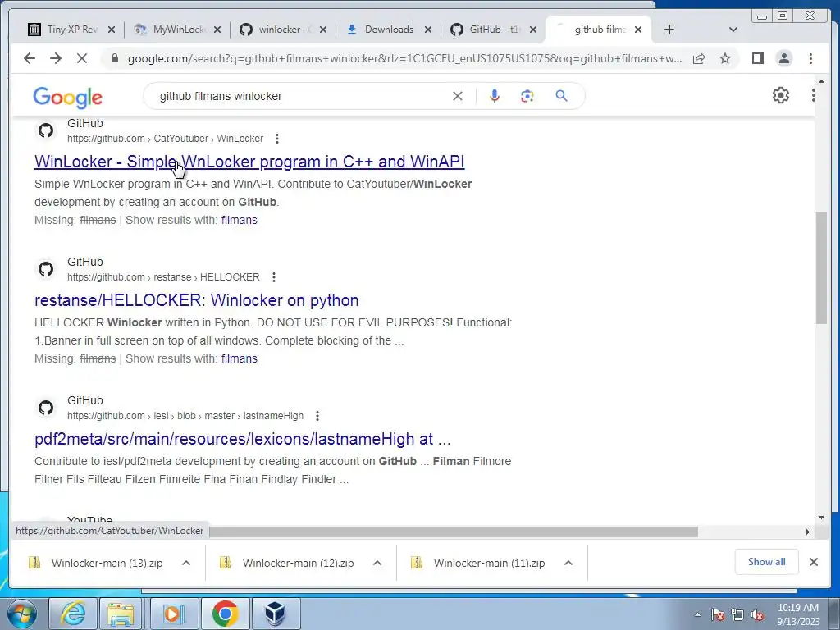Click the scroll down arrow
The image size is (840, 630).
click(x=821, y=518)
